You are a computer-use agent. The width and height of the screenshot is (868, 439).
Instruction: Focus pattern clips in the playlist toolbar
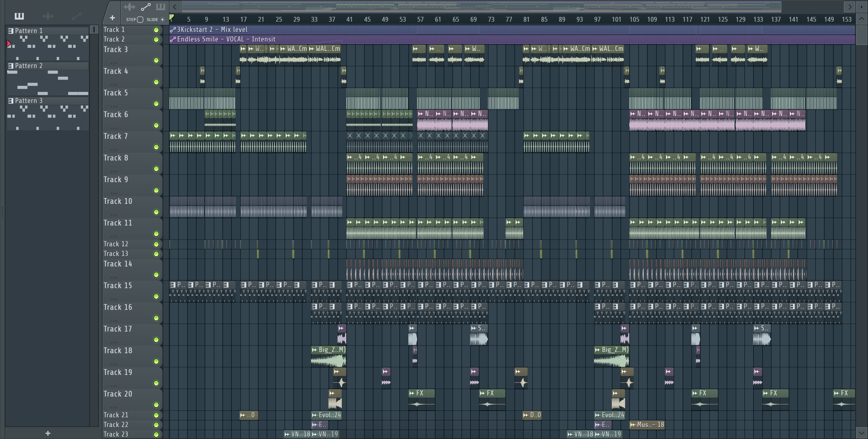[160, 7]
